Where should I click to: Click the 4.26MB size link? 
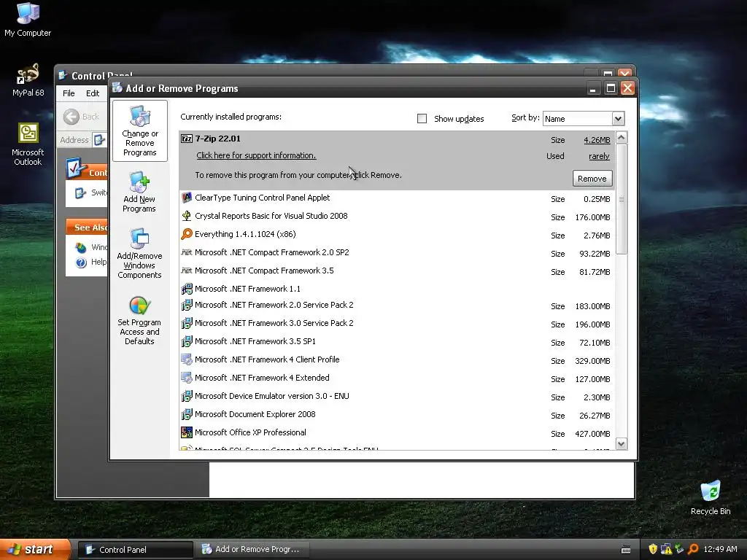point(597,140)
